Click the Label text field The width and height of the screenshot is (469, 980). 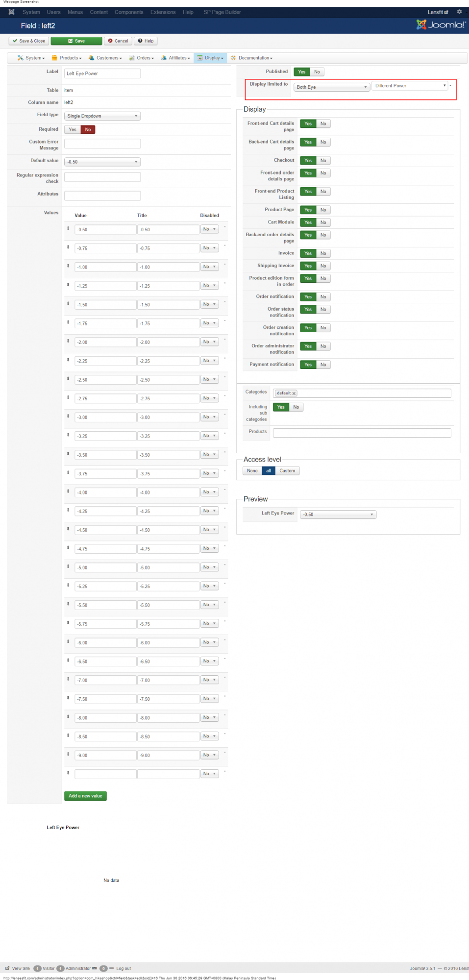coord(102,73)
